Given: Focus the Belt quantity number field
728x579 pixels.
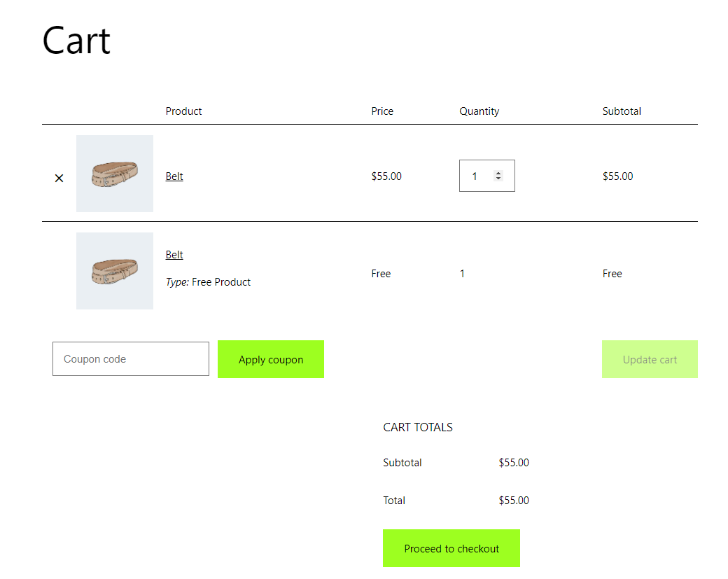Looking at the screenshot, I should point(487,176).
